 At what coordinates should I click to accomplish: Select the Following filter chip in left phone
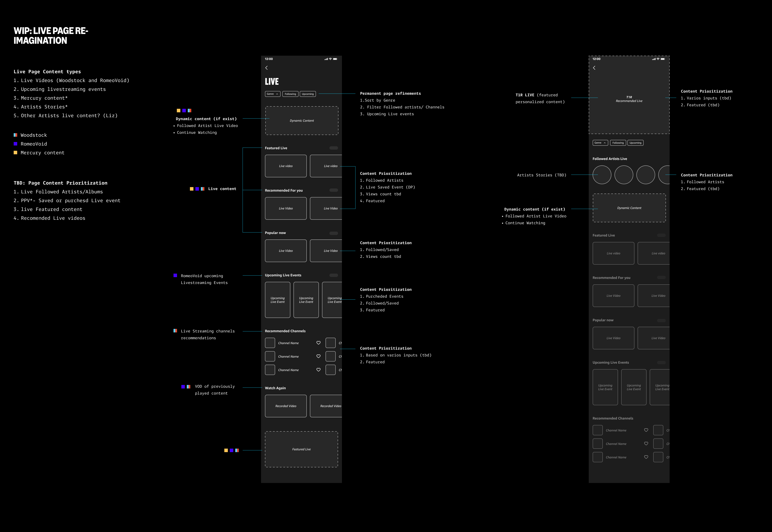(290, 94)
